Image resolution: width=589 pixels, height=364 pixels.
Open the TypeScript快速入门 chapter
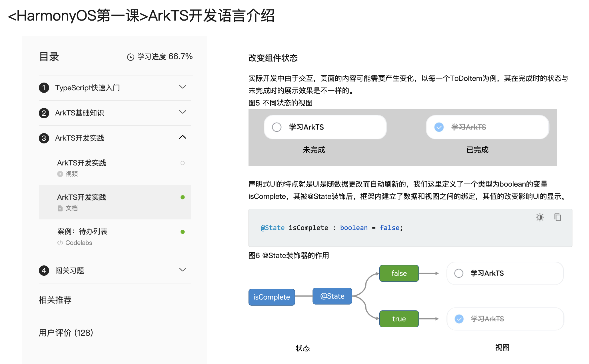pos(115,88)
